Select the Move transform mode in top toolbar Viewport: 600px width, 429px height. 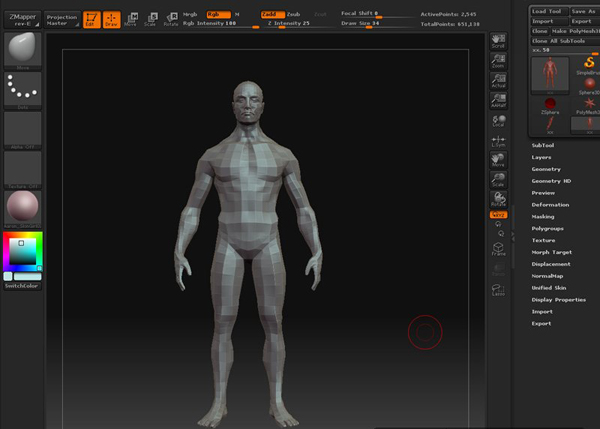point(131,19)
